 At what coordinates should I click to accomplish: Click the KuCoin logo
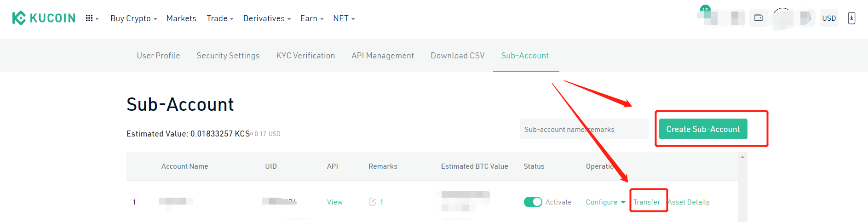44,18
